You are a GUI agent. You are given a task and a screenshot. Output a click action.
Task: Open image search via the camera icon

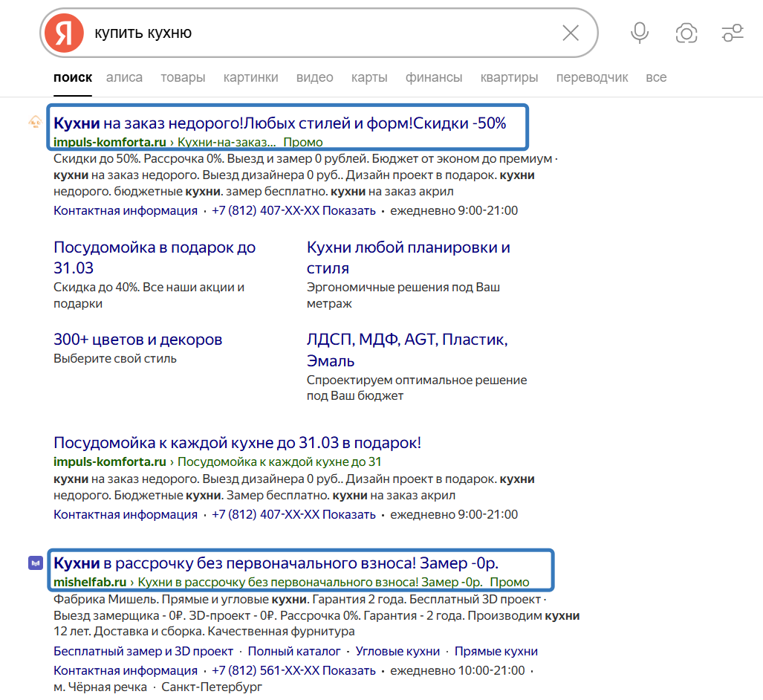pyautogui.click(x=686, y=33)
